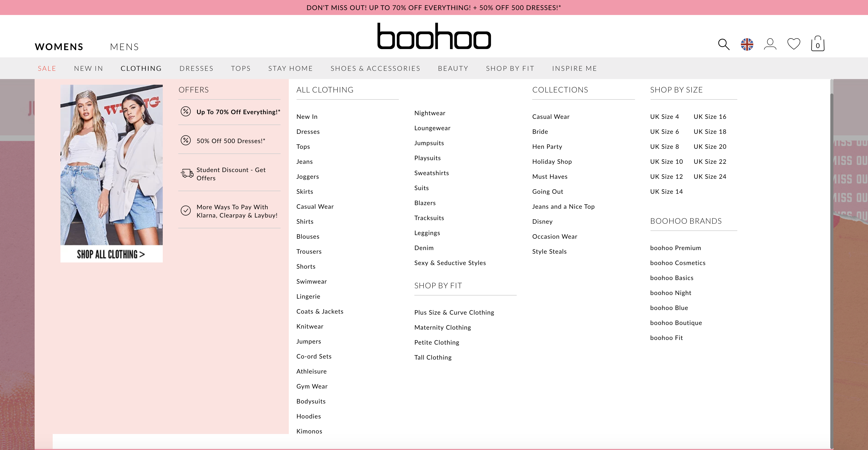868x450 pixels.
Task: Open Plus Size & Curve Clothing
Action: 454,313
